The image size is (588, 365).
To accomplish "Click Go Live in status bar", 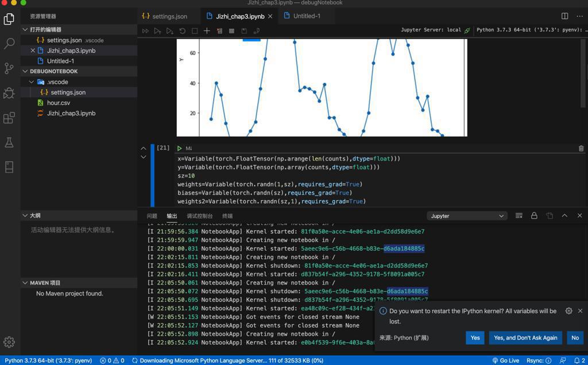I will 505,360.
